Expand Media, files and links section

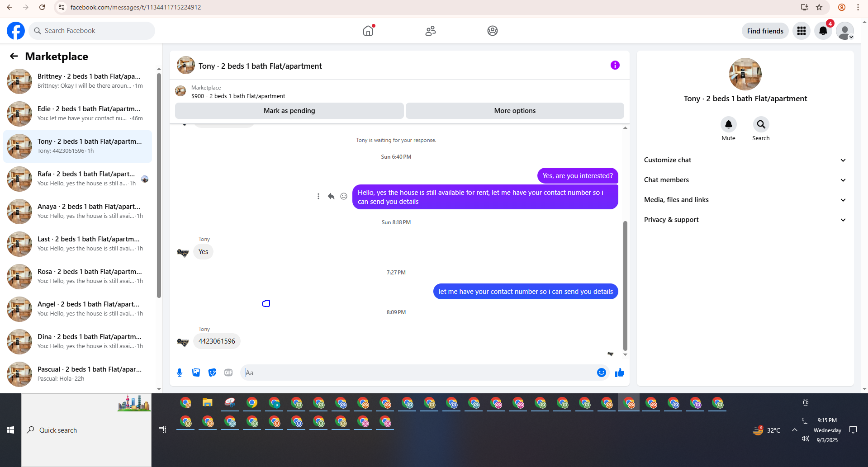745,200
